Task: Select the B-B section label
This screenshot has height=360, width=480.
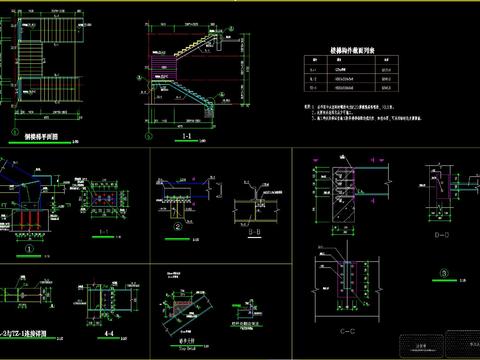Action: pos(255,232)
